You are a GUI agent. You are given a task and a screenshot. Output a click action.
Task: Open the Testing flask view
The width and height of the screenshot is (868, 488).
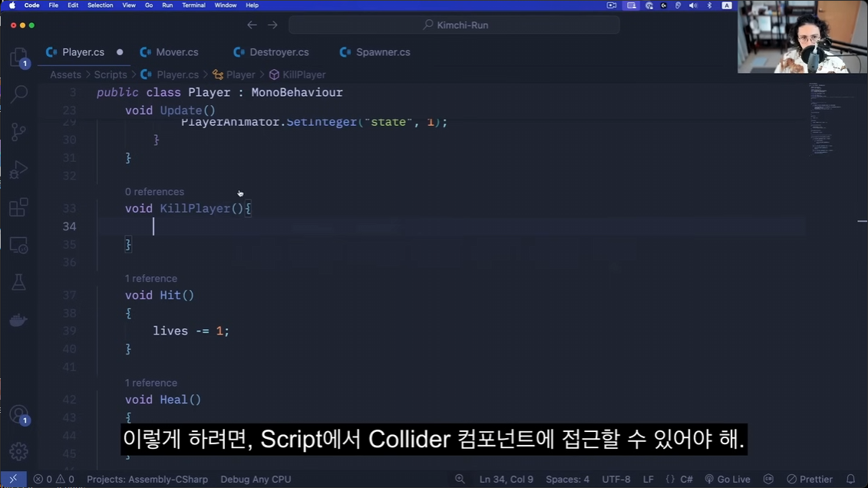pyautogui.click(x=19, y=282)
